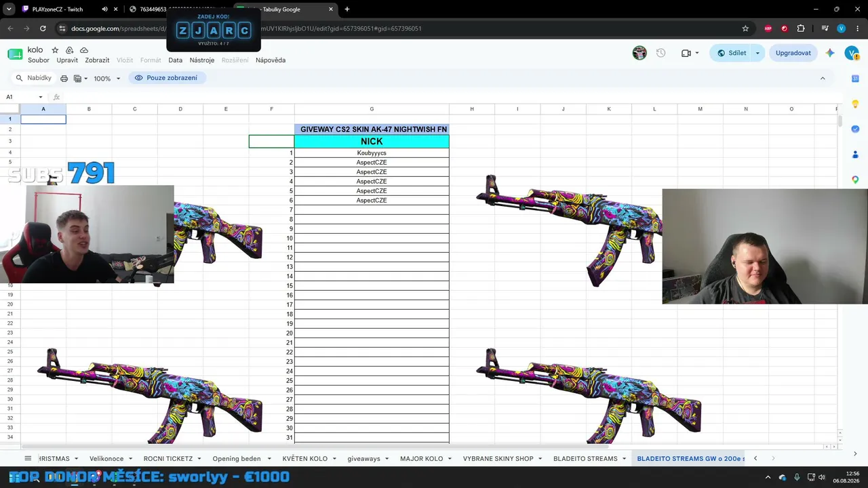Switch to the MAJOR KOLO sheet tab

point(421,459)
